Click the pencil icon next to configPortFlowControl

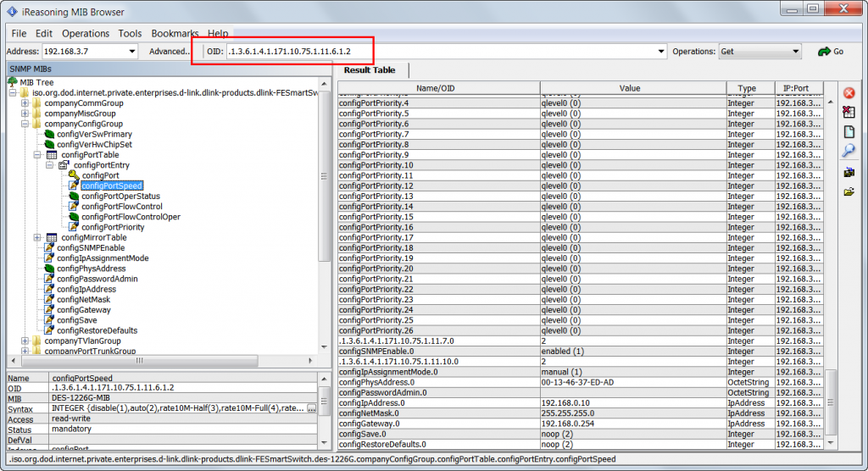(x=74, y=207)
